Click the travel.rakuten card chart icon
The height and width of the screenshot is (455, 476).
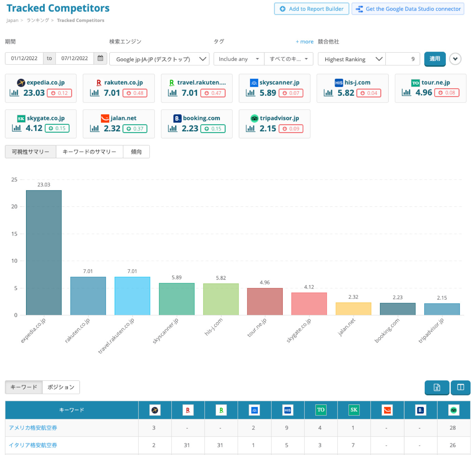coord(173,93)
